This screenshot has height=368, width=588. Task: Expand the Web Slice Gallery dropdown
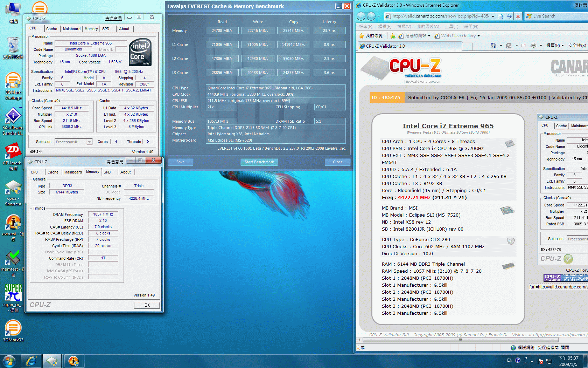tap(478, 36)
